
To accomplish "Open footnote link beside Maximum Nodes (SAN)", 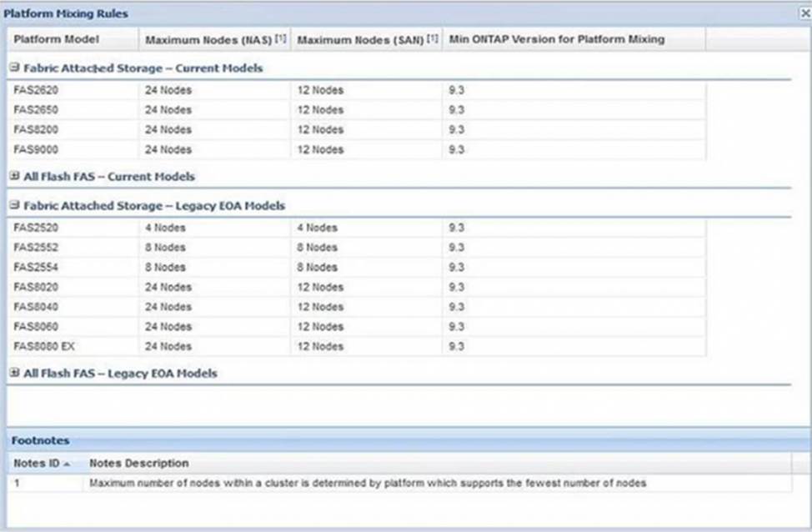I will click(x=433, y=39).
